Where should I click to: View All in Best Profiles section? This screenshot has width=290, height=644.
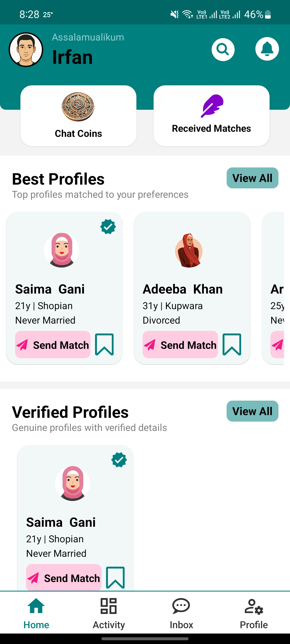click(x=252, y=178)
